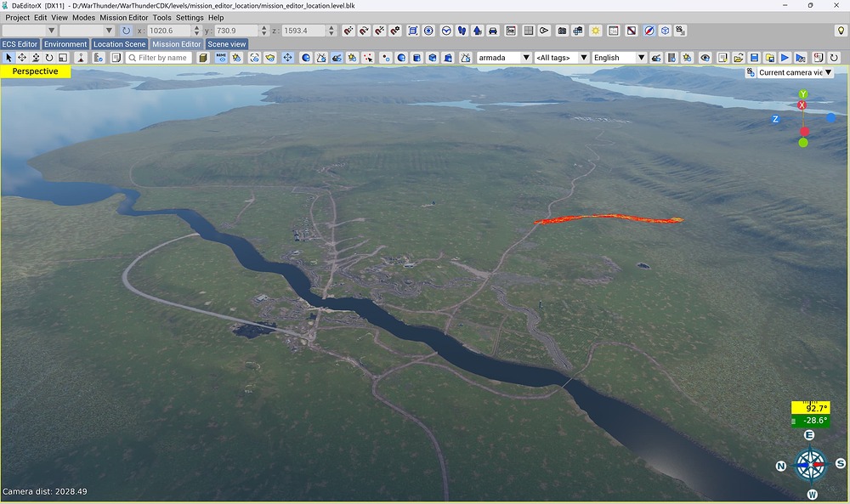Click the play with settings icon
The image size is (850, 504).
[x=800, y=58]
